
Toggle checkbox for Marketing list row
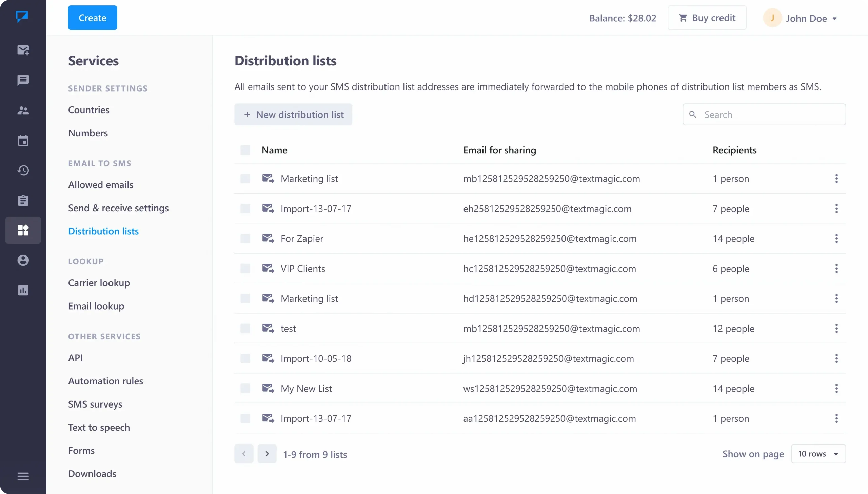[x=245, y=178]
